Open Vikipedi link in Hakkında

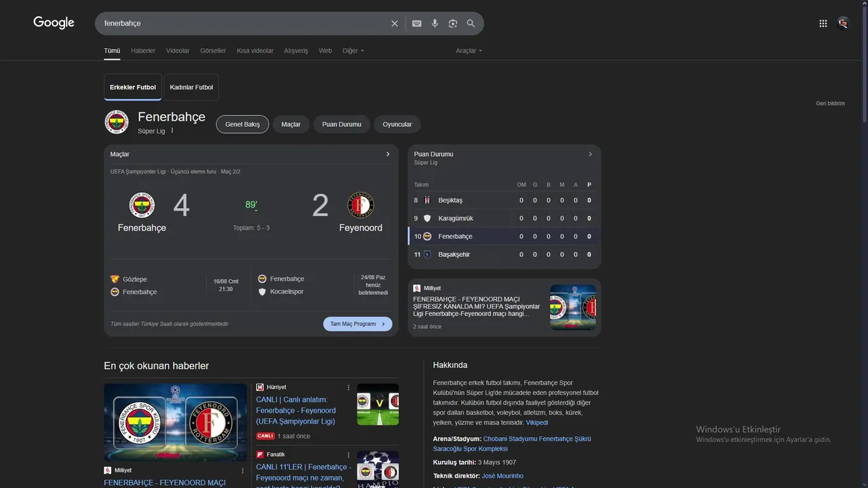(x=537, y=423)
